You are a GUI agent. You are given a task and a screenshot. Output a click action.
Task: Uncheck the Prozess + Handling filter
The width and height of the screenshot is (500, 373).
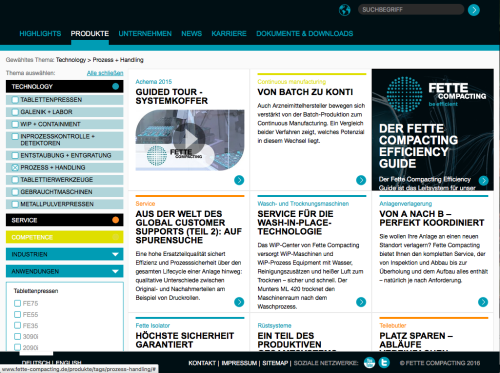(x=15, y=168)
